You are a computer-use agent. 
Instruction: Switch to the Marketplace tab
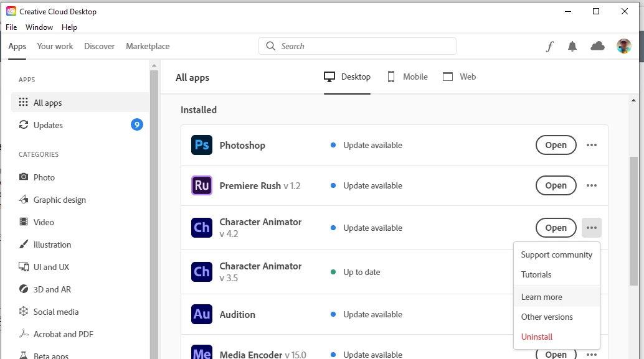(148, 47)
